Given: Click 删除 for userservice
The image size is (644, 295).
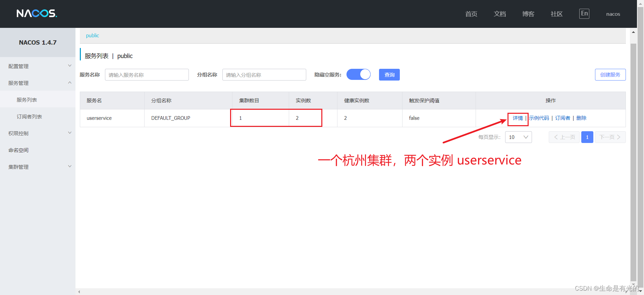Looking at the screenshot, I should pyautogui.click(x=581, y=118).
